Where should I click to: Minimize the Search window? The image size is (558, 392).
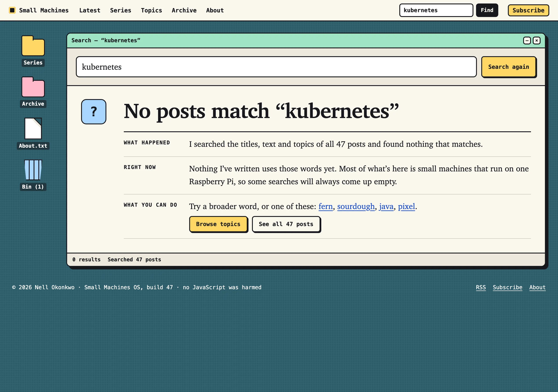[527, 40]
